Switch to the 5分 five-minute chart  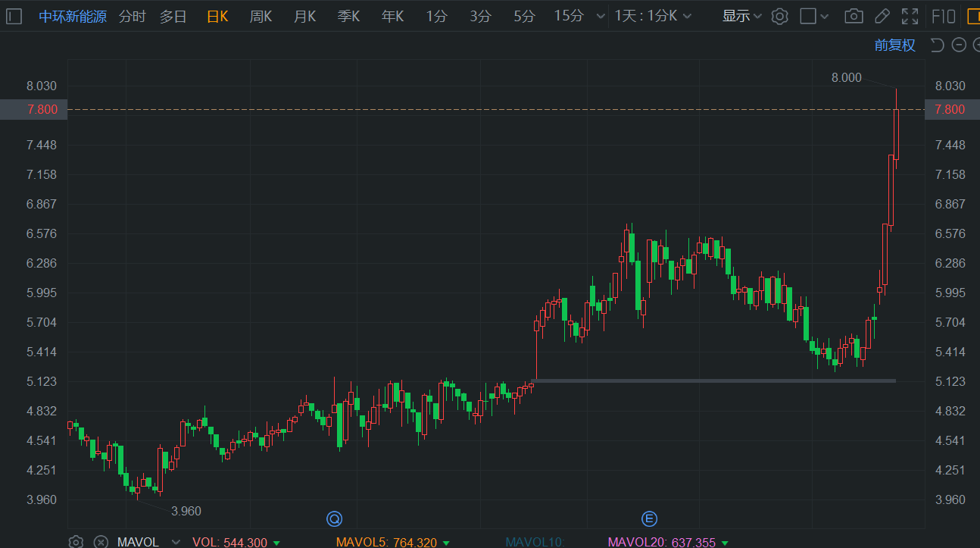(524, 16)
